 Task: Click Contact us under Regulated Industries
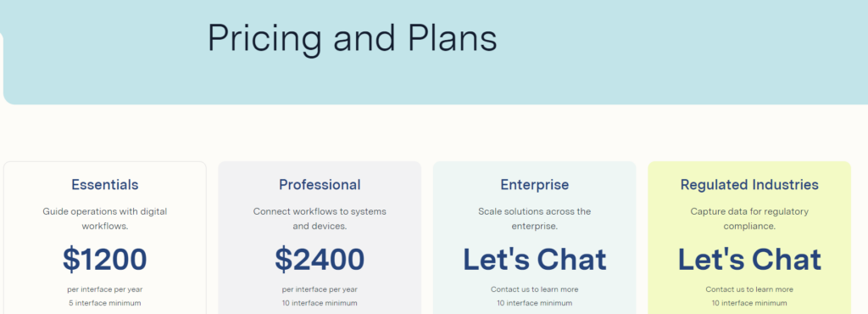point(749,289)
